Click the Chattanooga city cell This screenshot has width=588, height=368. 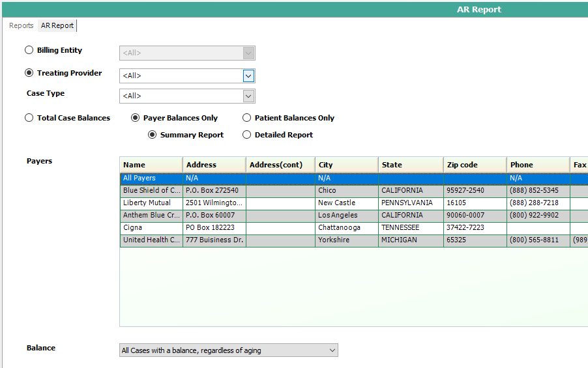pyautogui.click(x=347, y=228)
